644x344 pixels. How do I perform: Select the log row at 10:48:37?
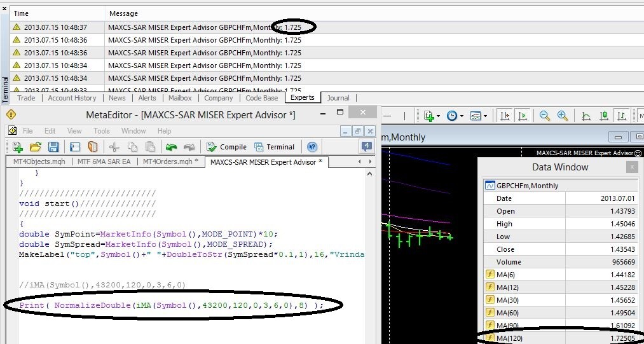click(327, 27)
